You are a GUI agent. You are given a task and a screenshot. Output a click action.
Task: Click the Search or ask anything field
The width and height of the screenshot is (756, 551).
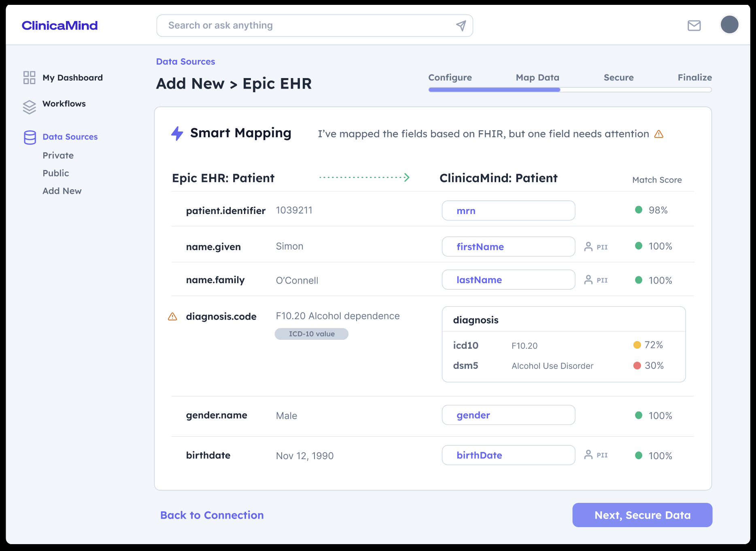pyautogui.click(x=315, y=25)
